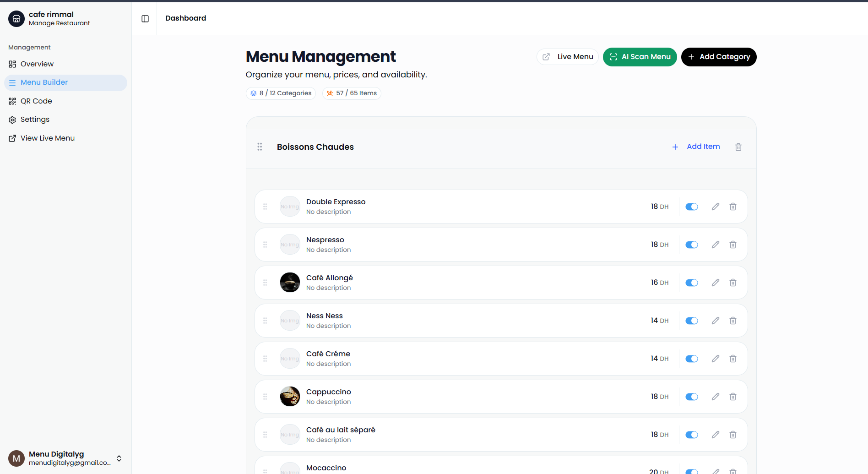The image size is (868, 474).
Task: Click the Cappuccino drag handle
Action: [x=265, y=397]
